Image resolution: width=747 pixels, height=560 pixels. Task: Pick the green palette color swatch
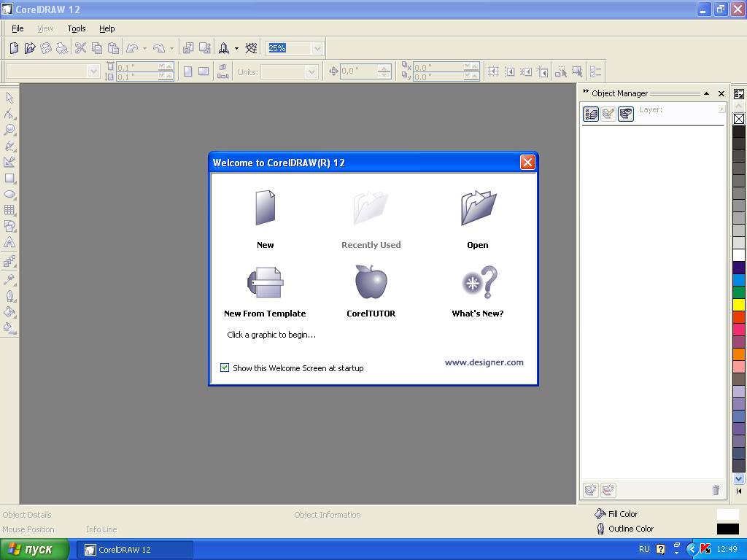pos(738,292)
